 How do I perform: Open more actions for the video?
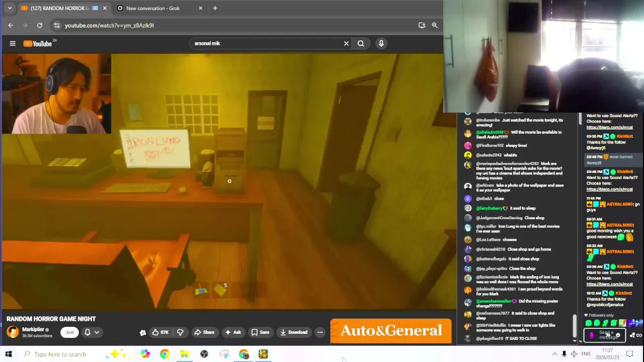[320, 332]
